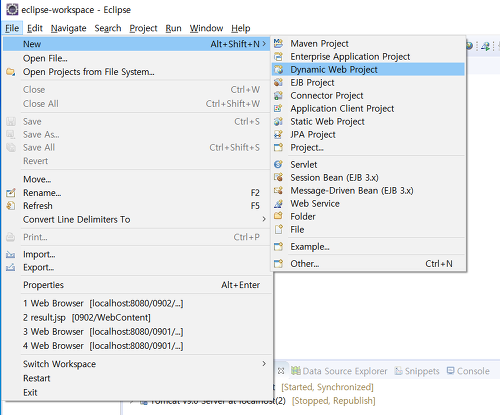Click the Open Projects from File System icon
This screenshot has height=415, width=500.
point(11,72)
